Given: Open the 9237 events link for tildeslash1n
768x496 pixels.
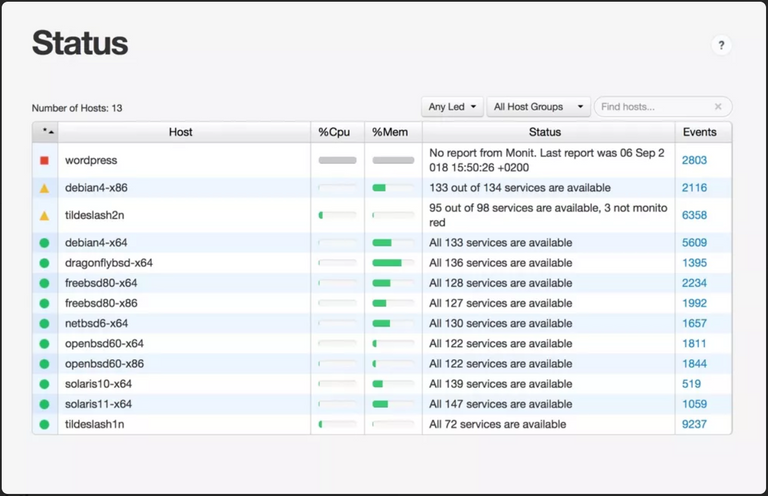Looking at the screenshot, I should pos(694,424).
